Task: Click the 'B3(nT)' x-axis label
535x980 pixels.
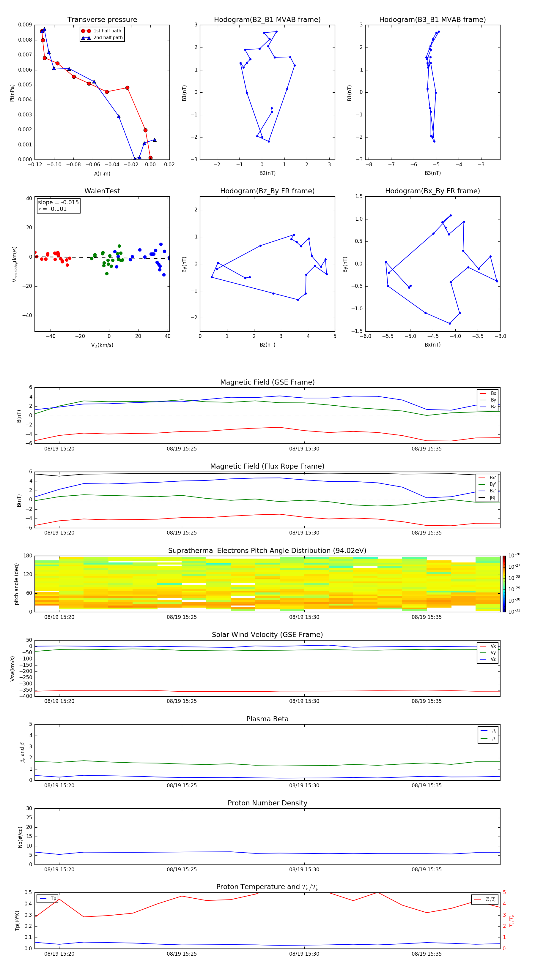Action: [432, 173]
